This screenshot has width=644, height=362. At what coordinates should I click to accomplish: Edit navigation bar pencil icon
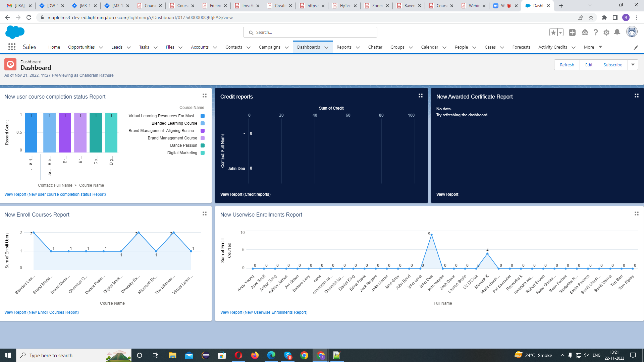click(x=636, y=47)
